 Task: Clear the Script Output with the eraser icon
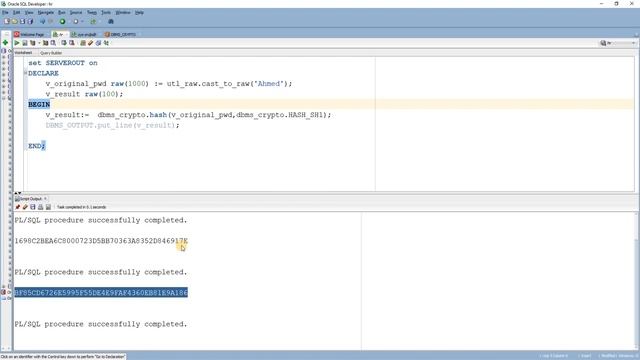pos(25,207)
